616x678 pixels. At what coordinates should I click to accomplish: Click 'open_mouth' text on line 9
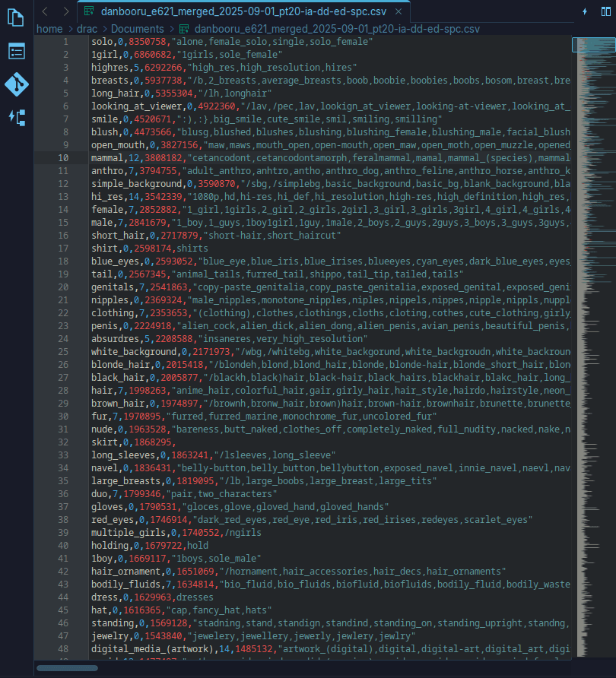click(x=118, y=145)
